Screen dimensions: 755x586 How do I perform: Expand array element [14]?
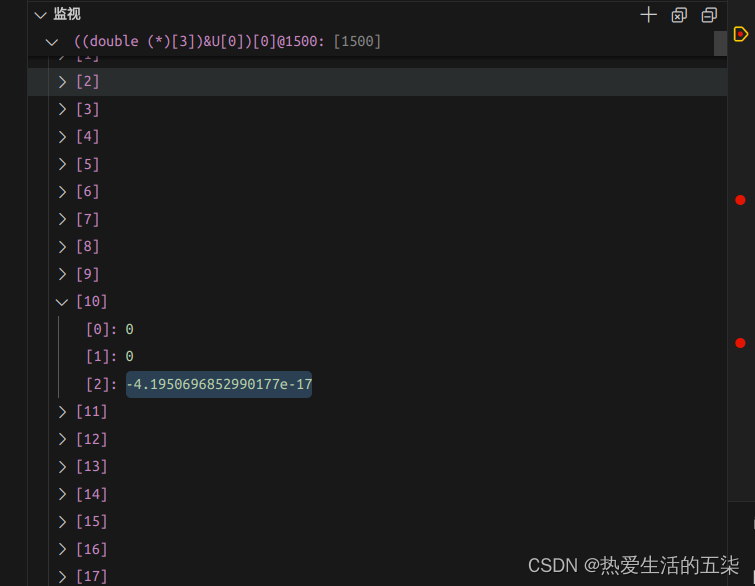[x=62, y=494]
